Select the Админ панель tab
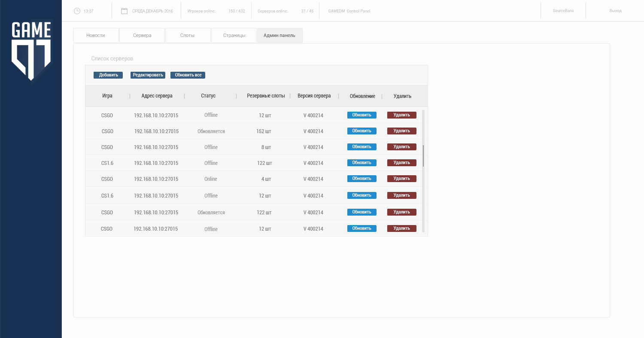644x338 pixels. (279, 35)
